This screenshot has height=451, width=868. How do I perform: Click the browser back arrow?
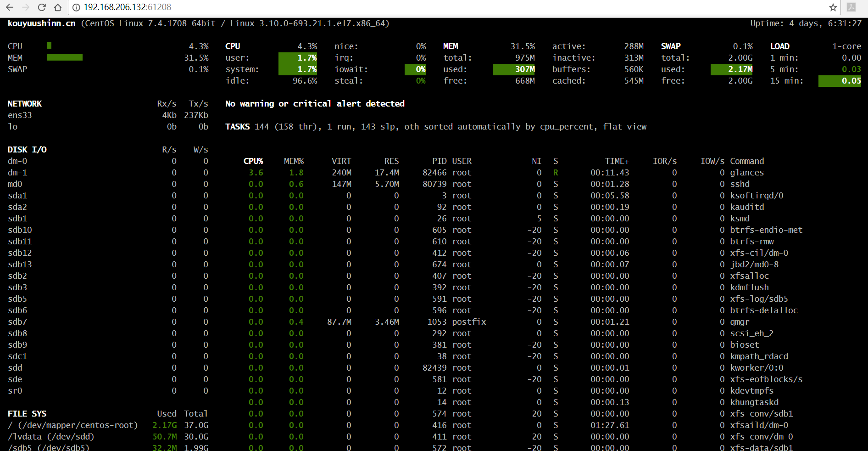pyautogui.click(x=10, y=7)
